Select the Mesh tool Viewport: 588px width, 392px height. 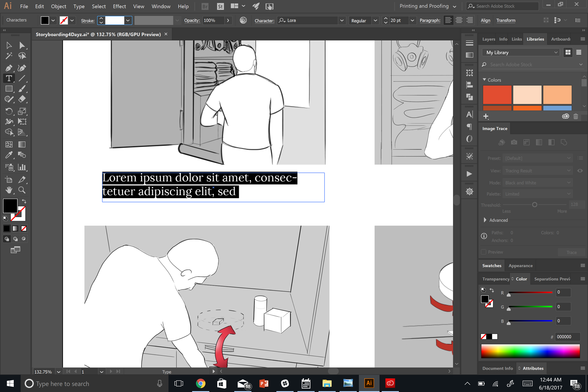point(9,144)
